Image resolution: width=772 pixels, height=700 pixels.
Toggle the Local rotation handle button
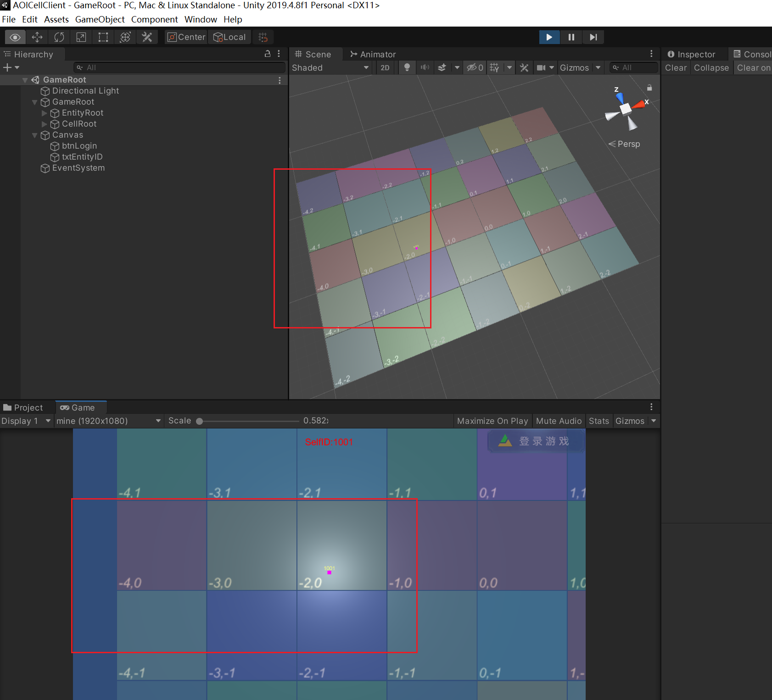229,37
